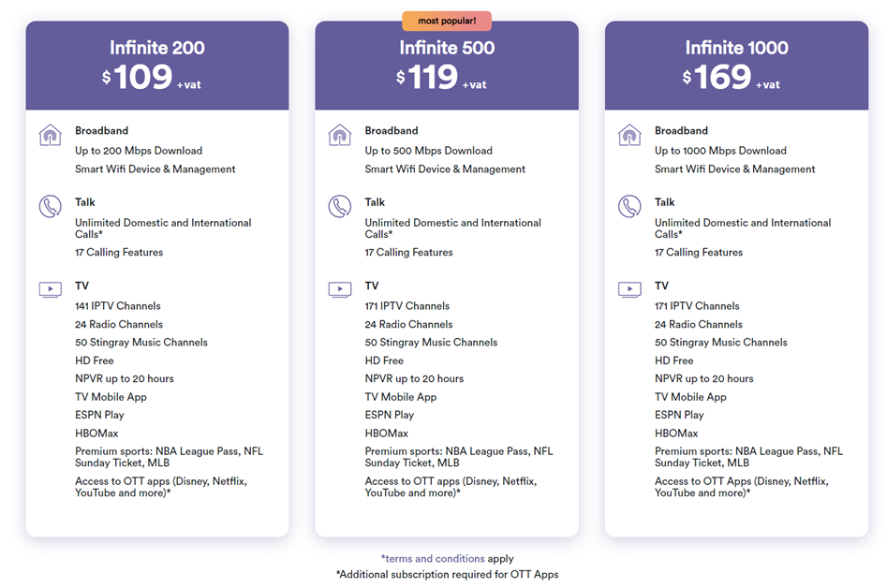Click the Broadband wifi-house icon in Infinite 1000

click(x=629, y=135)
